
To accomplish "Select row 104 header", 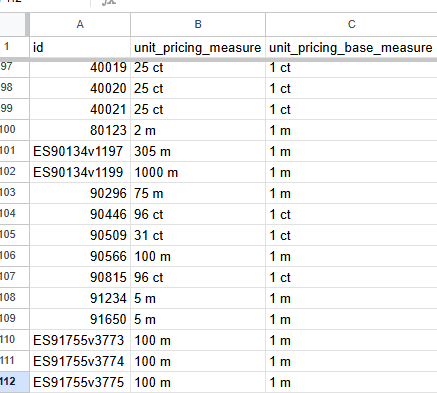I will [14, 214].
